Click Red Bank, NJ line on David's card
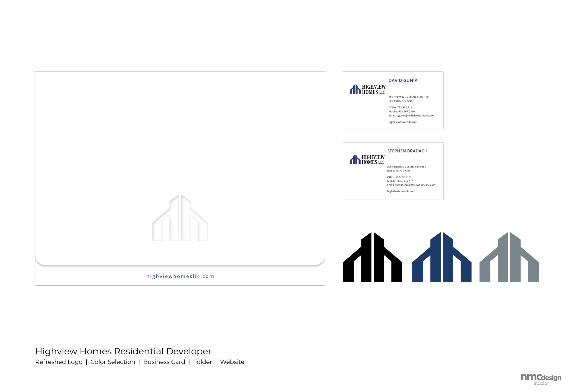Viewport: 570px width, 392px height. [x=400, y=101]
